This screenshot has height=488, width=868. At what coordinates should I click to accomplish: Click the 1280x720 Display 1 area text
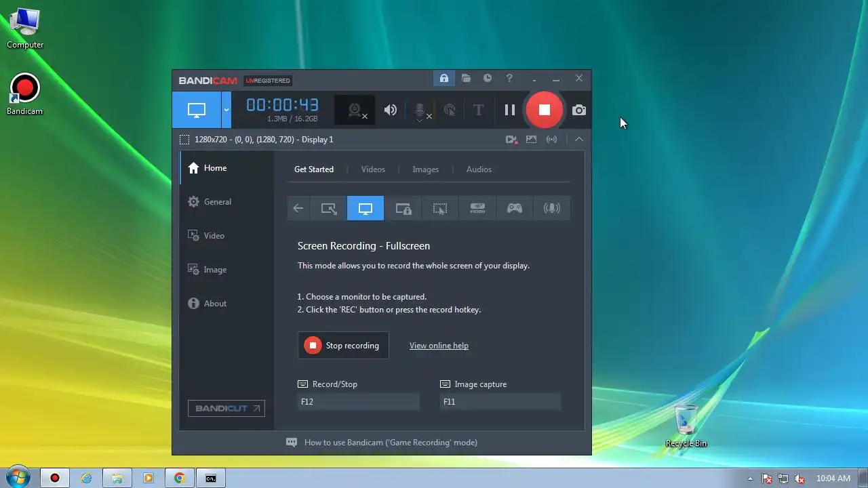264,140
